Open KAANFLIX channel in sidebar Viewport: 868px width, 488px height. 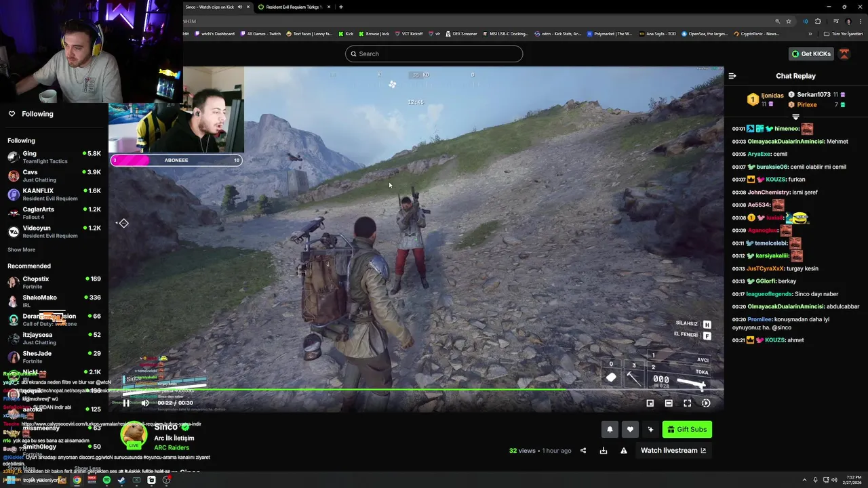point(54,195)
